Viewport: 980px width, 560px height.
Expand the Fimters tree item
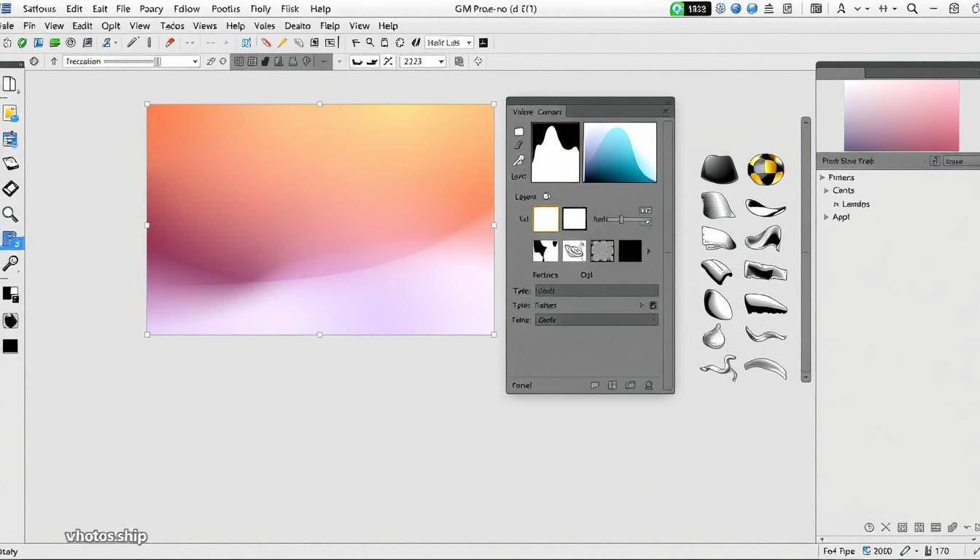click(822, 177)
